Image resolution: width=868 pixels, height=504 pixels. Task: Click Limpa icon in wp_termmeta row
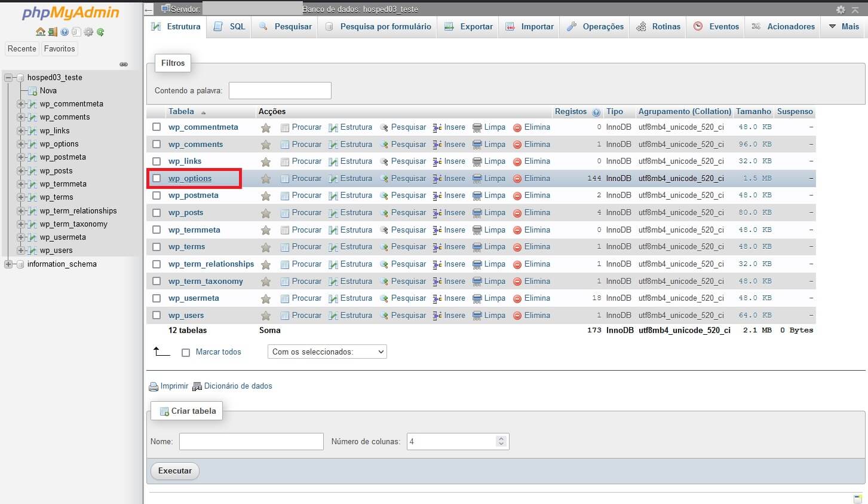pyautogui.click(x=477, y=230)
